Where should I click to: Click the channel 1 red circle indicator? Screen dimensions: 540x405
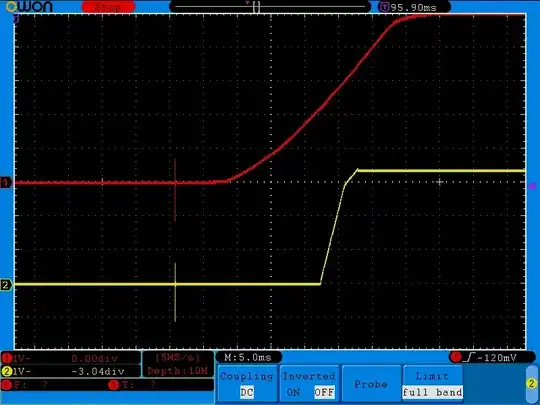7,359
